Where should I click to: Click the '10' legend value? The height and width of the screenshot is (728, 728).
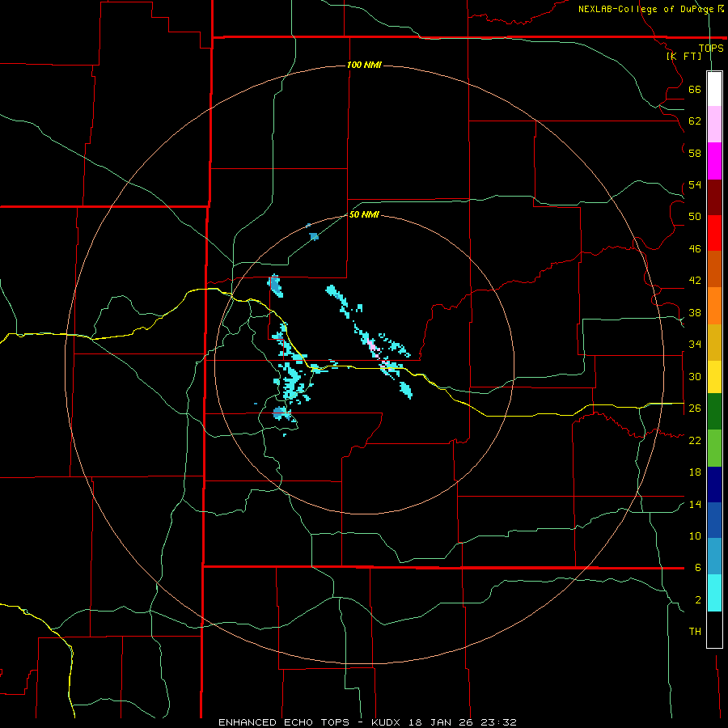tap(695, 535)
